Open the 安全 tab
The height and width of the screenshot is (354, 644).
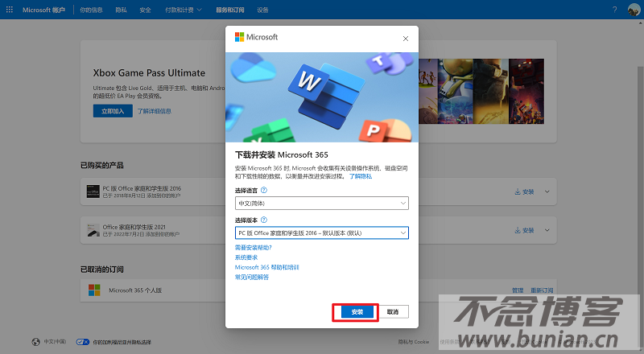pyautogui.click(x=145, y=10)
